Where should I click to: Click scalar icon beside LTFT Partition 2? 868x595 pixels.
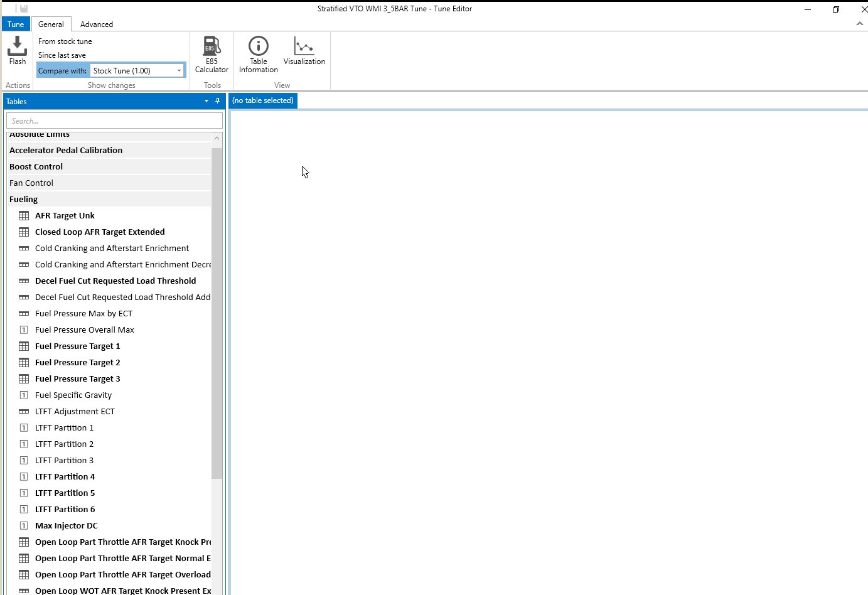pos(24,444)
